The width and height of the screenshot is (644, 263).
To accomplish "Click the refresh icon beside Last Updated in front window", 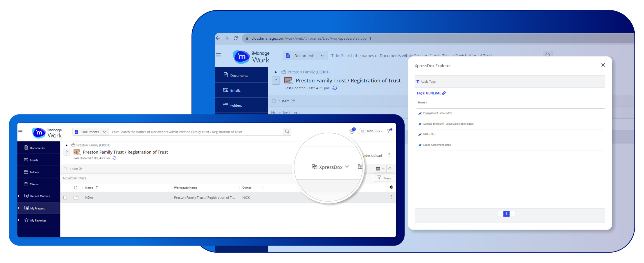I will point(114,158).
